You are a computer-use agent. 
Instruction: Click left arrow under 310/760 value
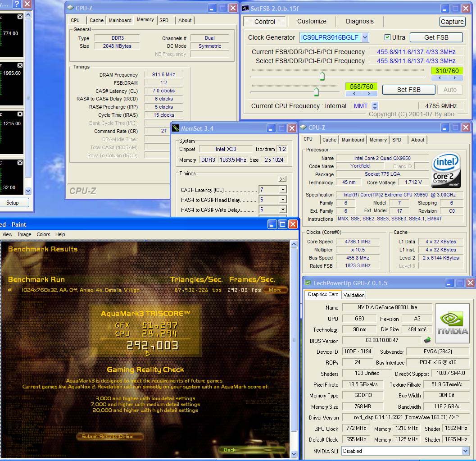439,78
